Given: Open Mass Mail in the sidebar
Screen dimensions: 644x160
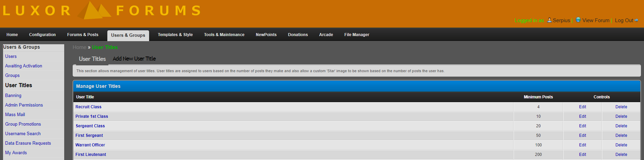Looking at the screenshot, I should click(x=15, y=115).
